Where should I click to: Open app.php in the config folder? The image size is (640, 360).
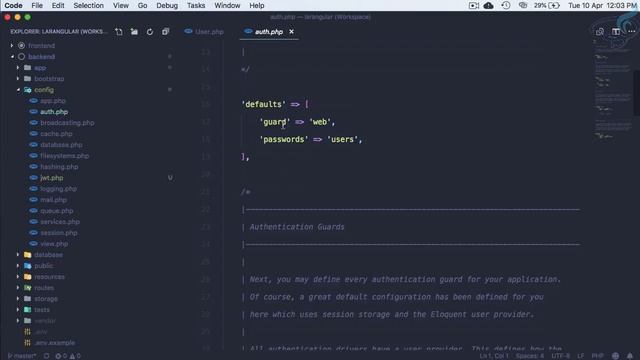coord(53,101)
